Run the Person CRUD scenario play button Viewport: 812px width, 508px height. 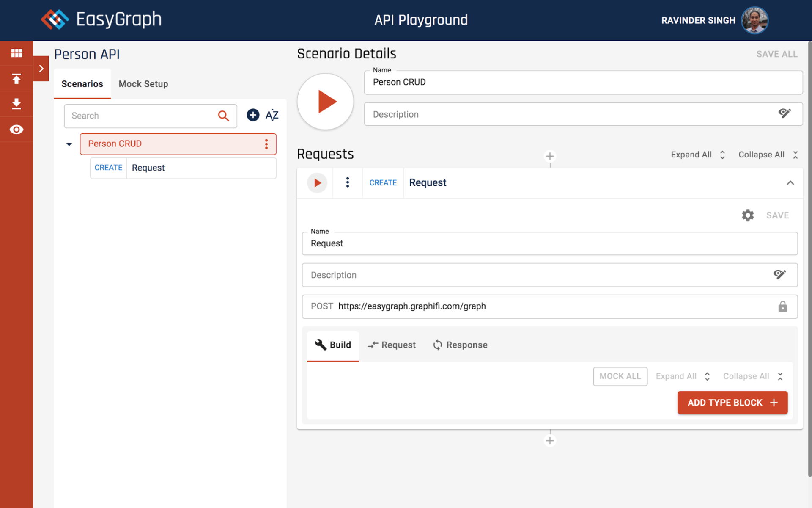[325, 102]
